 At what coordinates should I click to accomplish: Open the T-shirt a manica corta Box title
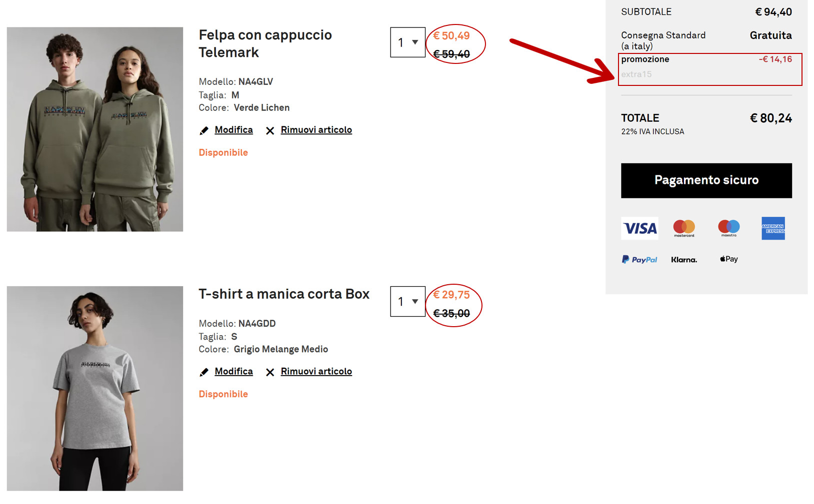283,294
